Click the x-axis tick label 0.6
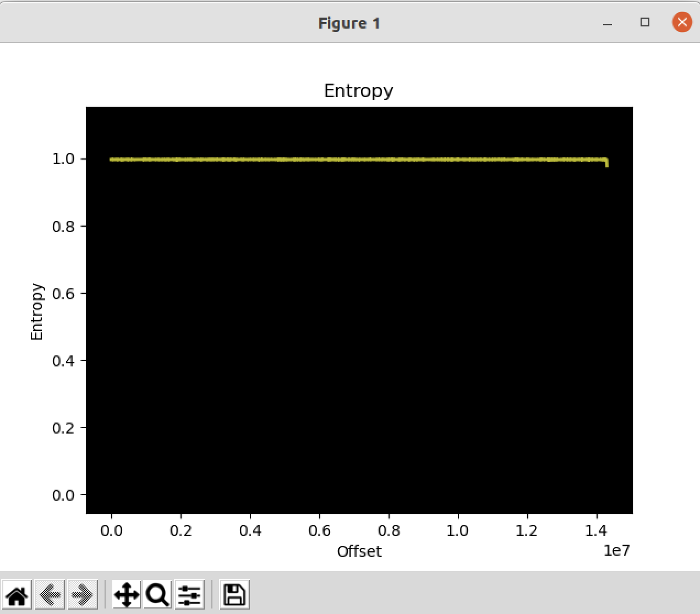The height and width of the screenshot is (614, 700). pyautogui.click(x=319, y=530)
